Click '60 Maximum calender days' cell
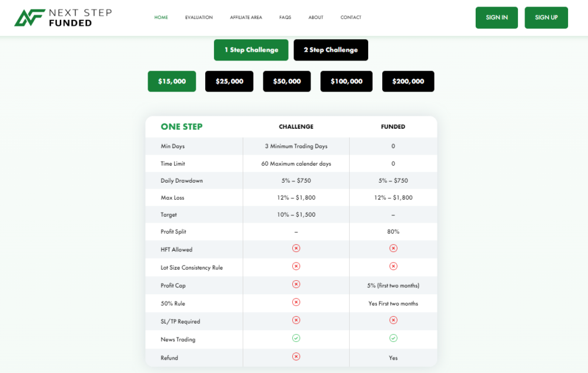This screenshot has height=373, width=588. pos(296,164)
